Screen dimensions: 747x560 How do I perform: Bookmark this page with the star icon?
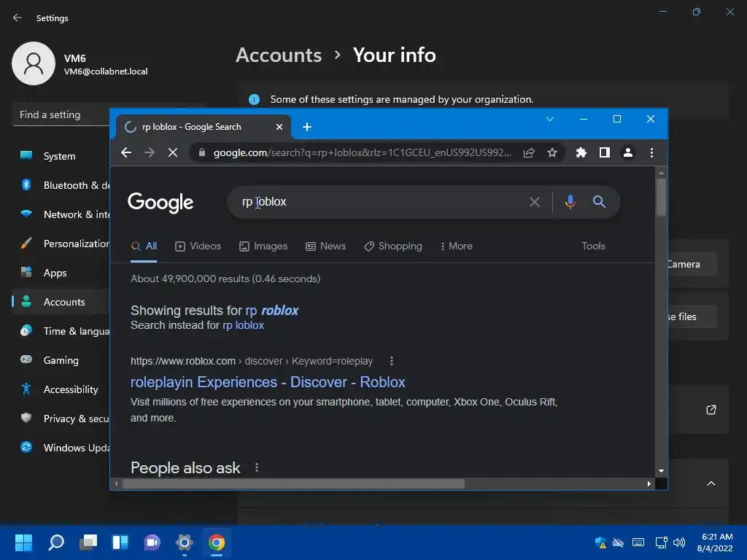click(x=551, y=152)
